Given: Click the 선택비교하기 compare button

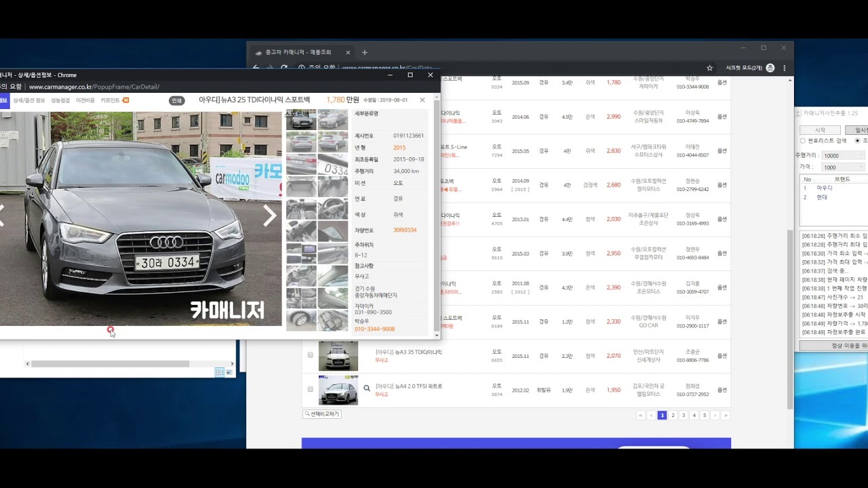Looking at the screenshot, I should [322, 414].
